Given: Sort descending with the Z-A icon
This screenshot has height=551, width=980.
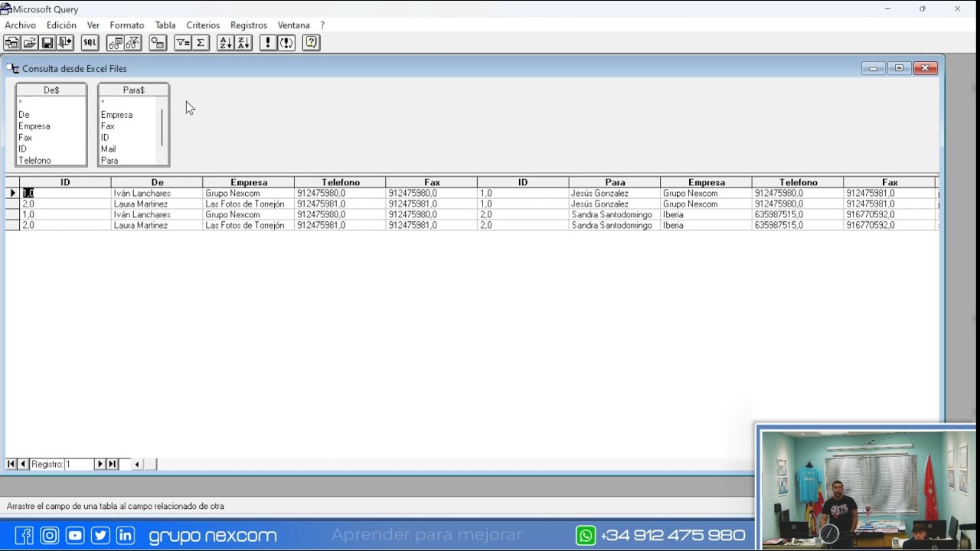Looking at the screenshot, I should pos(243,43).
